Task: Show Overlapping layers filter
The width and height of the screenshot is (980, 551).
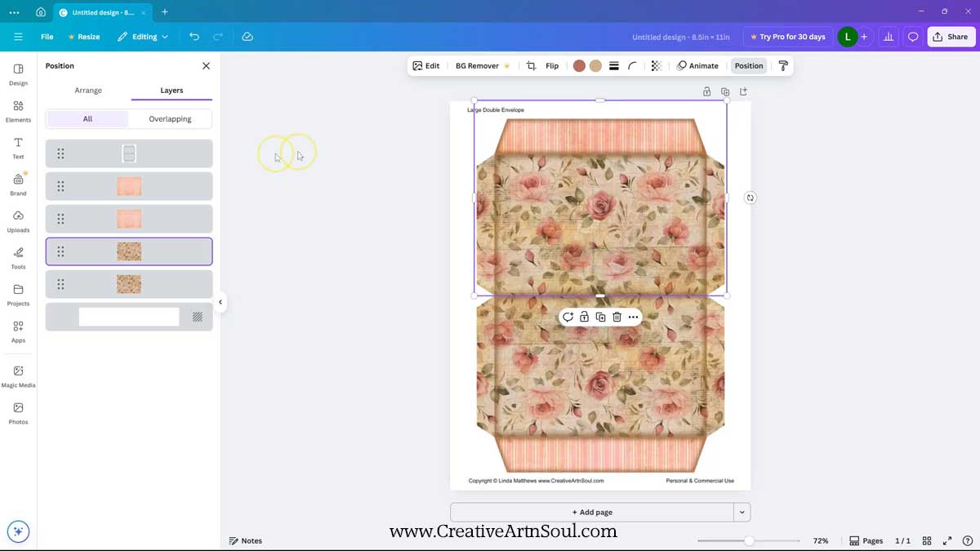Action: pyautogui.click(x=170, y=119)
